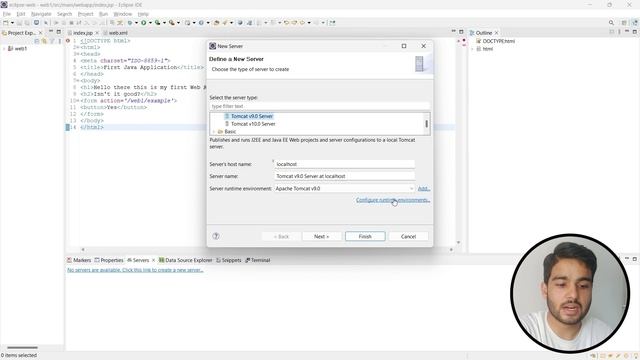Click the Project Explorer horizontal scrollbar
The width and height of the screenshot is (640, 360).
coord(22,348)
